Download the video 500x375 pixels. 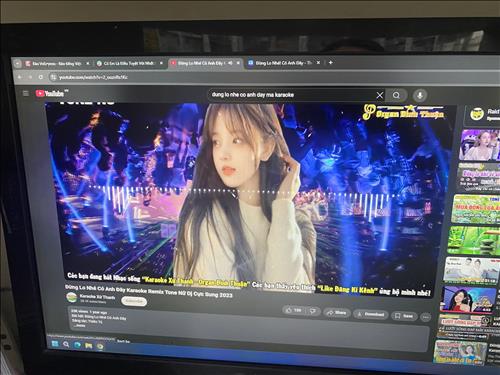click(371, 314)
